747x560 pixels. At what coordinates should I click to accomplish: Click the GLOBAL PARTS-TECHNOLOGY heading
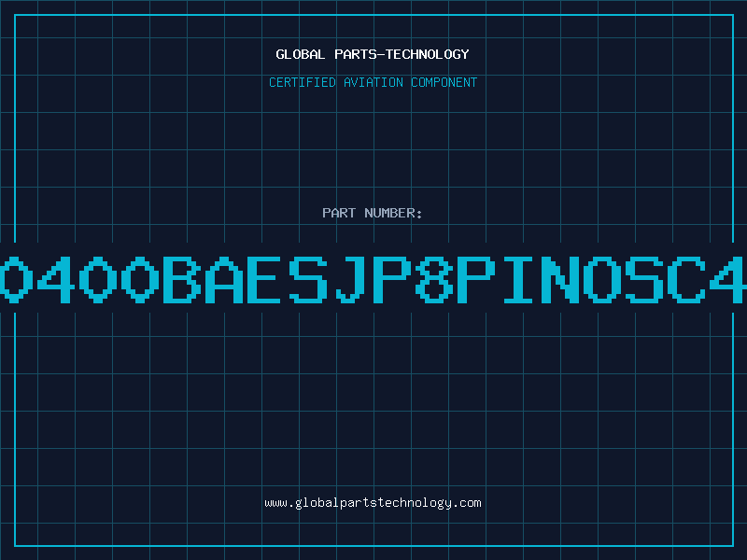373,54
